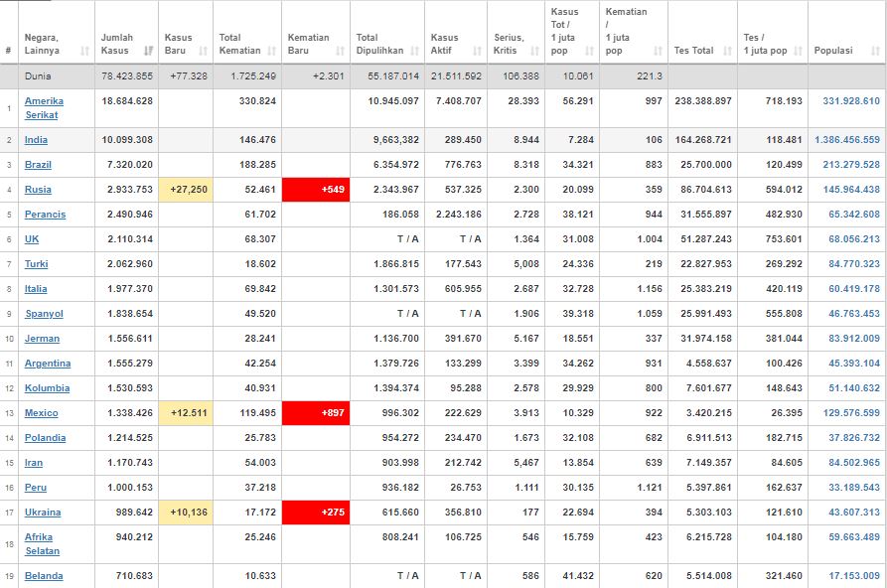Viewport: 887px width, 588px height.
Task: Select India total cases 10.099.308
Action: click(127, 140)
